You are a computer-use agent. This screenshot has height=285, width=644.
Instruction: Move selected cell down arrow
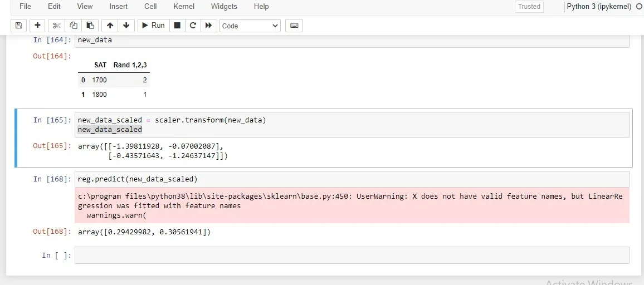point(126,26)
